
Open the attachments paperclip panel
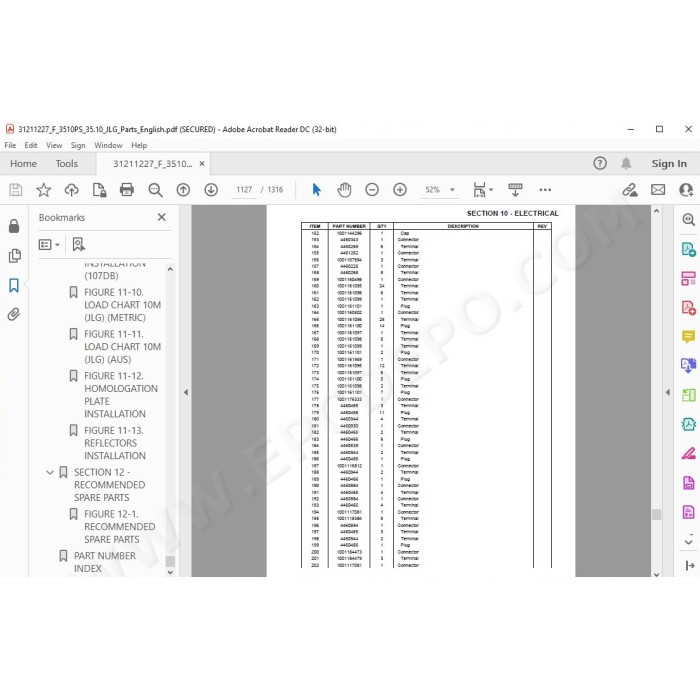(14, 314)
